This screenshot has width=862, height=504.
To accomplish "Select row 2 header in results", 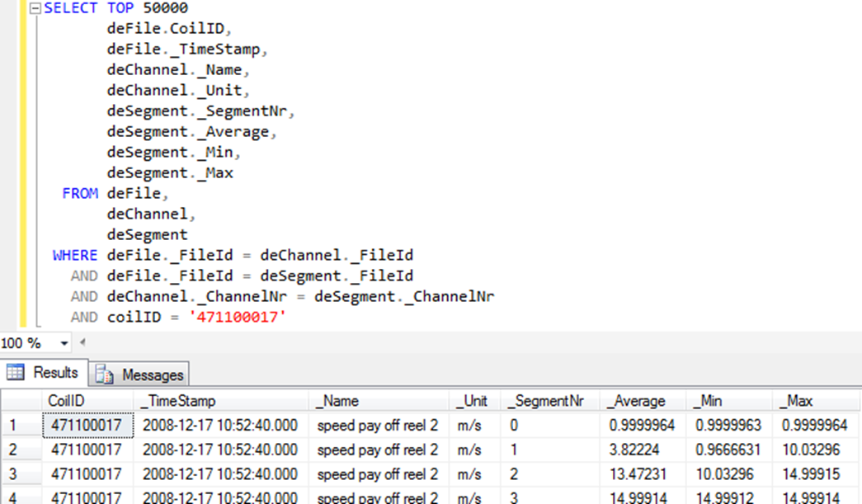I will coord(21,450).
